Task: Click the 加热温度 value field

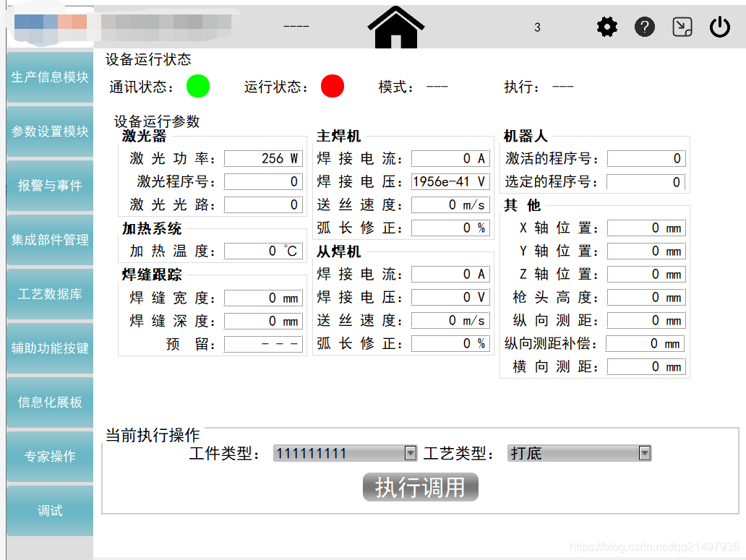Action: coord(263,251)
